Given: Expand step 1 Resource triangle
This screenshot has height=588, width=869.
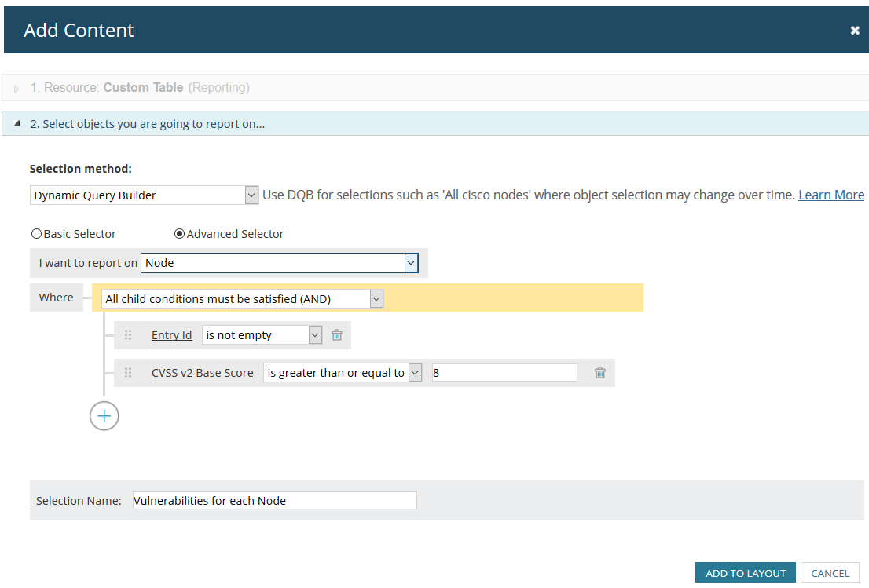Looking at the screenshot, I should tap(17, 89).
